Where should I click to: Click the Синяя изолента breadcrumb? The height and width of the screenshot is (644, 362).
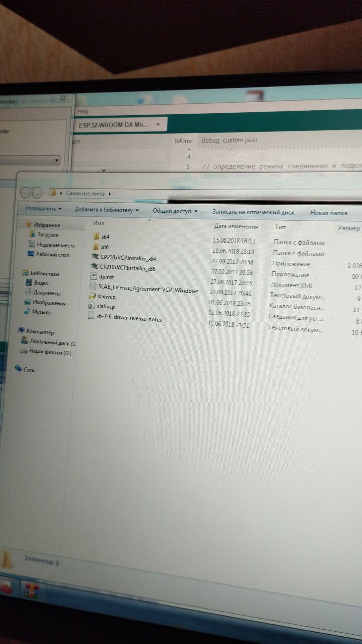(x=85, y=193)
